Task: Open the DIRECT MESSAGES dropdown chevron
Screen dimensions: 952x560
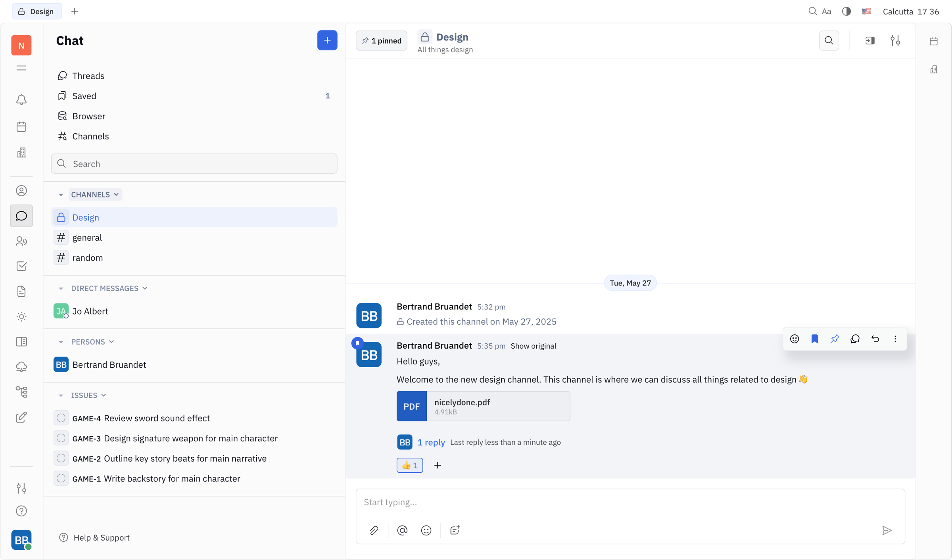Action: pyautogui.click(x=145, y=288)
